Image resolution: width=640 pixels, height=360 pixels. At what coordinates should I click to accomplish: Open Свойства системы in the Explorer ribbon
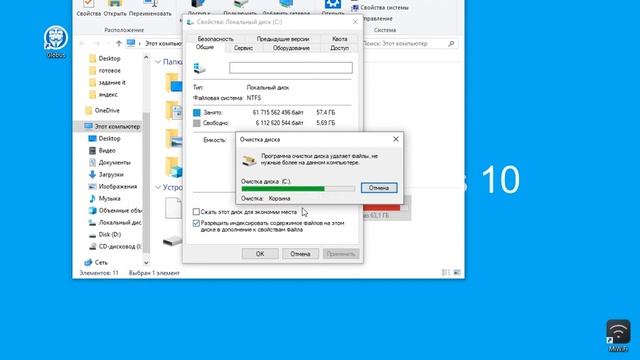click(x=380, y=7)
